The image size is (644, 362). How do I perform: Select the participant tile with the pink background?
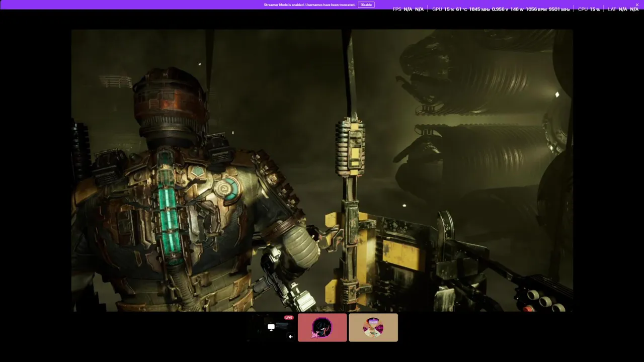tap(322, 327)
